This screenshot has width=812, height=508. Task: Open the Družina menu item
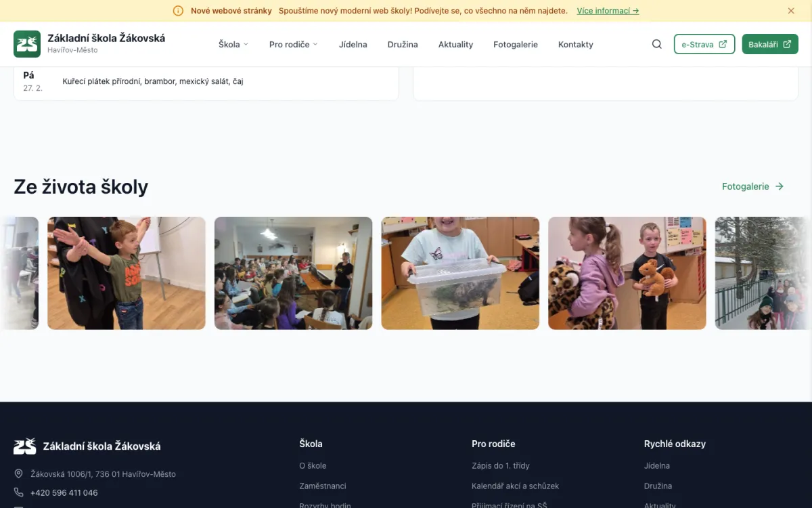403,44
